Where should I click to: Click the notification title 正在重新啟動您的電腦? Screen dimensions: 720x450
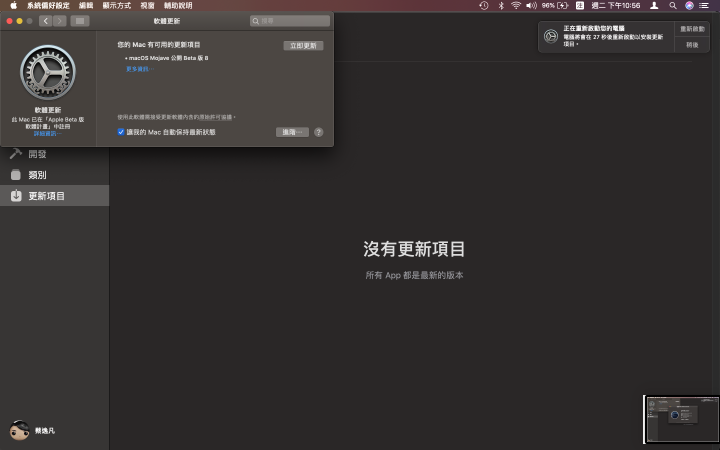click(x=594, y=28)
